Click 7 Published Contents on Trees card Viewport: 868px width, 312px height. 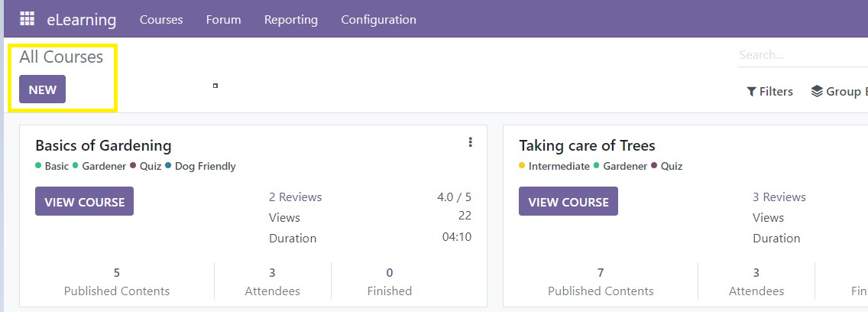point(601,281)
